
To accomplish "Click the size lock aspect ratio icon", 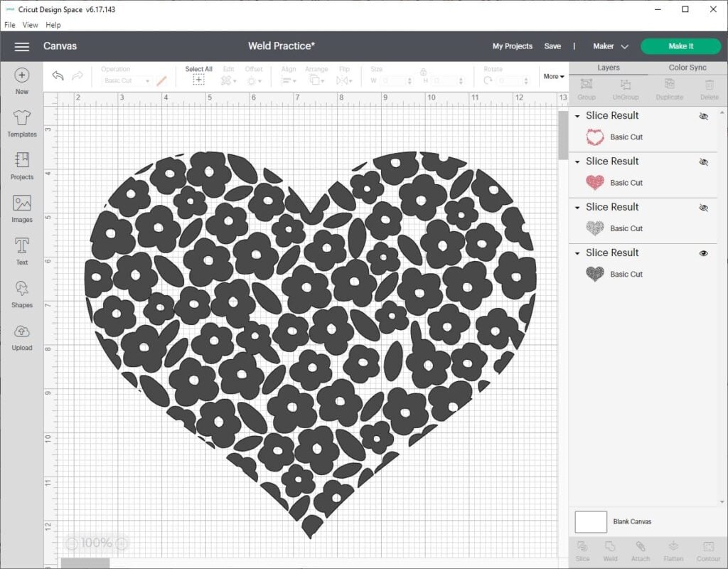I will (423, 72).
